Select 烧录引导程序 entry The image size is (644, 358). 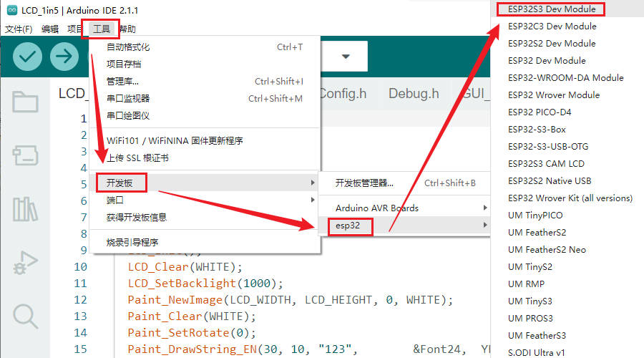tap(205, 242)
